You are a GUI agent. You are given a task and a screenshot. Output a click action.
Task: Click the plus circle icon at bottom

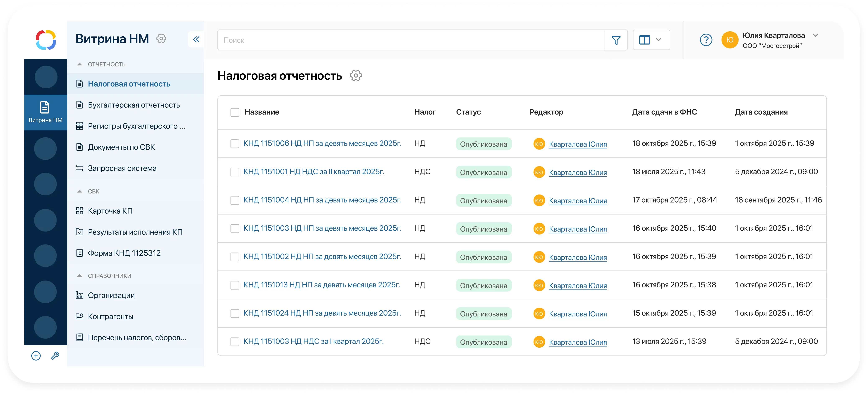(36, 356)
